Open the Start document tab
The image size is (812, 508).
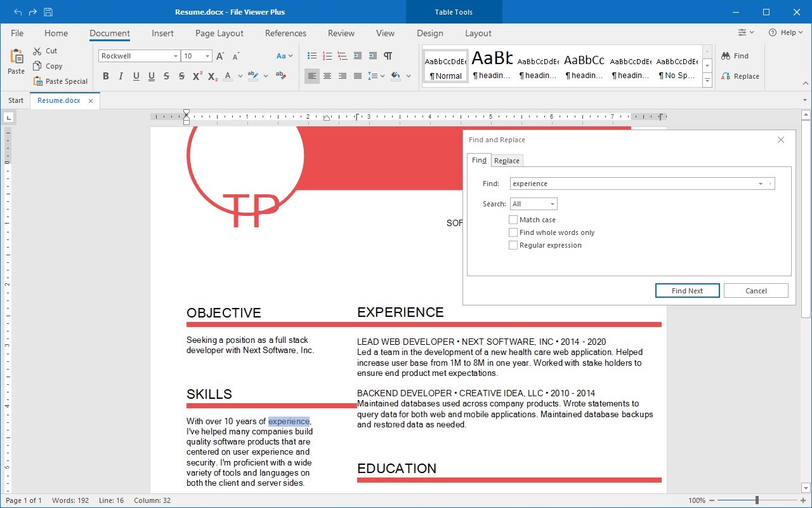(x=16, y=100)
